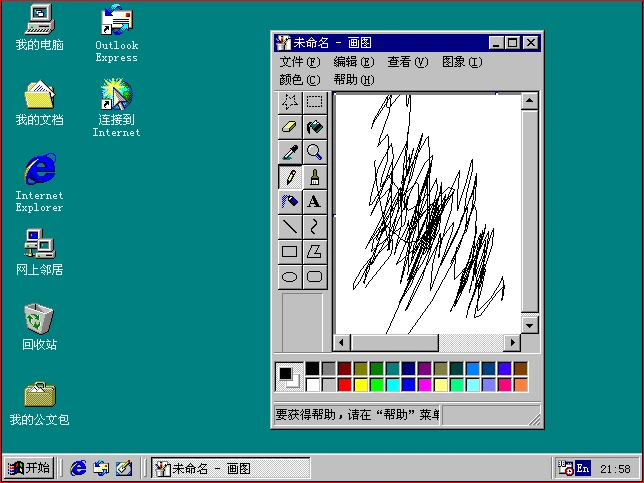644x483 pixels.
Task: Click the horizontal scrollbar thumb
Action: (394, 343)
